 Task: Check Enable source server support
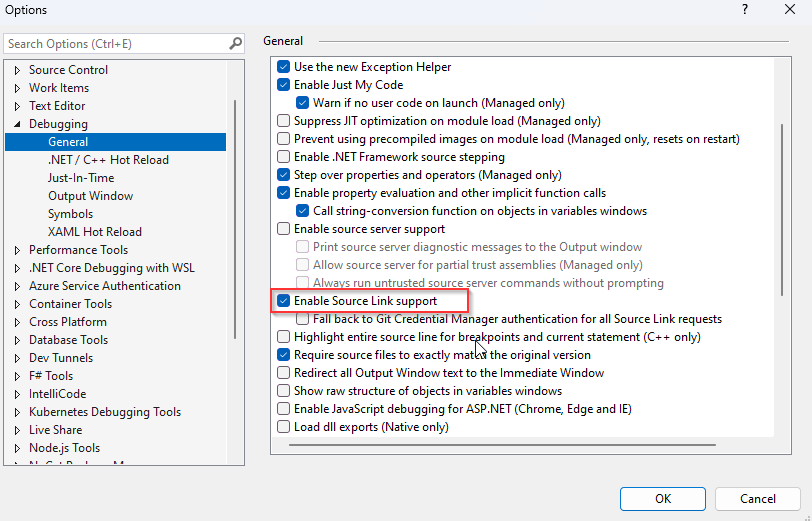click(283, 229)
